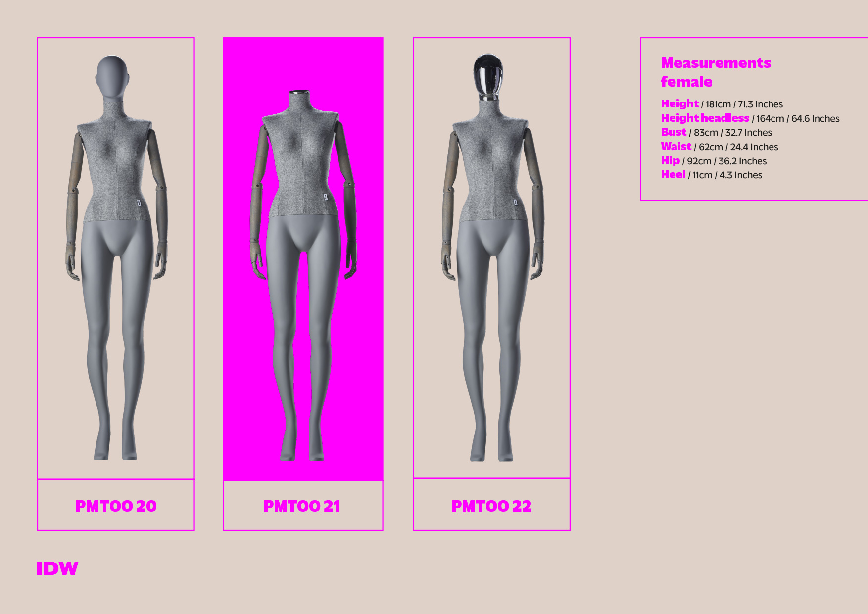Click the small fabric tag on PMT00 21 torso
Image resolution: width=868 pixels, height=614 pixels.
[325, 197]
